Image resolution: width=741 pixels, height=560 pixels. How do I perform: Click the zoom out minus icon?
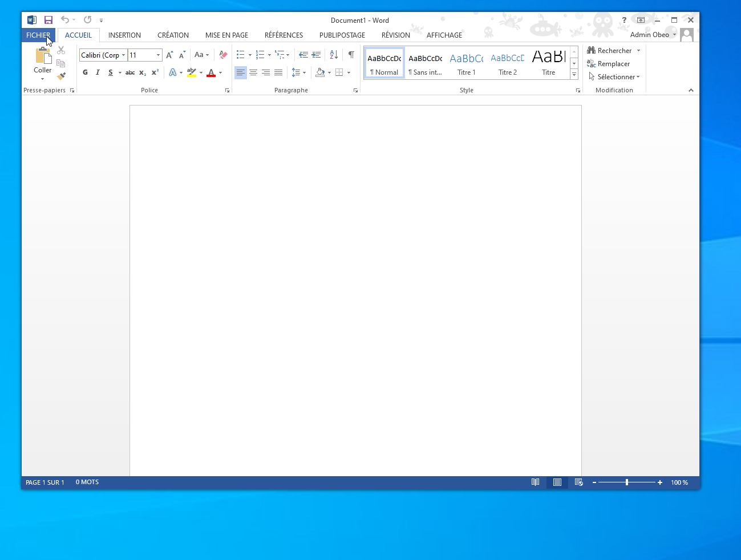(594, 482)
